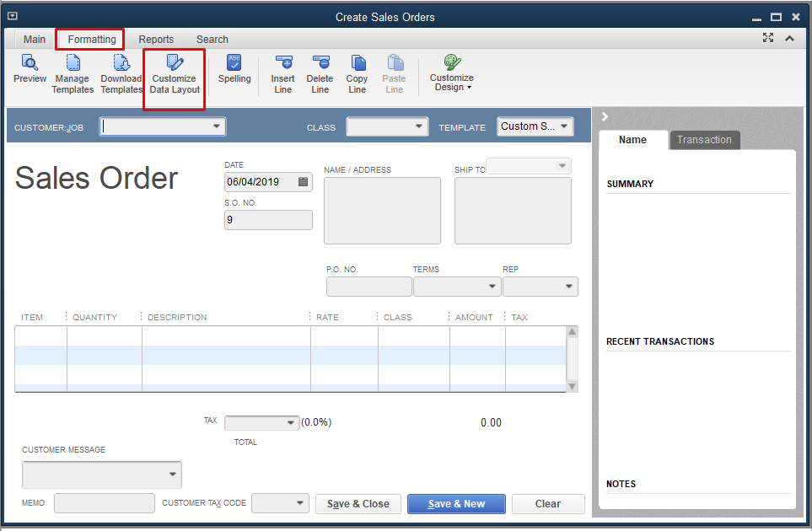This screenshot has height=531, width=812.
Task: Open the window system menu icon
Action: 13,16
